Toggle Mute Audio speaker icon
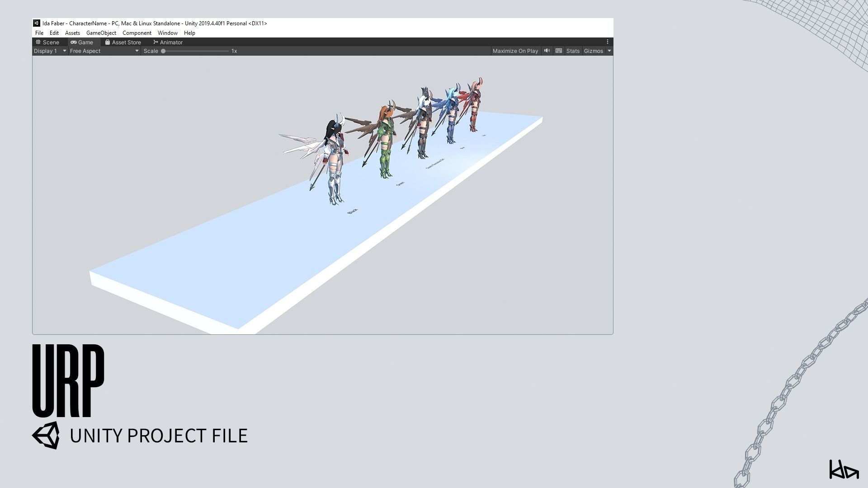 click(x=547, y=51)
